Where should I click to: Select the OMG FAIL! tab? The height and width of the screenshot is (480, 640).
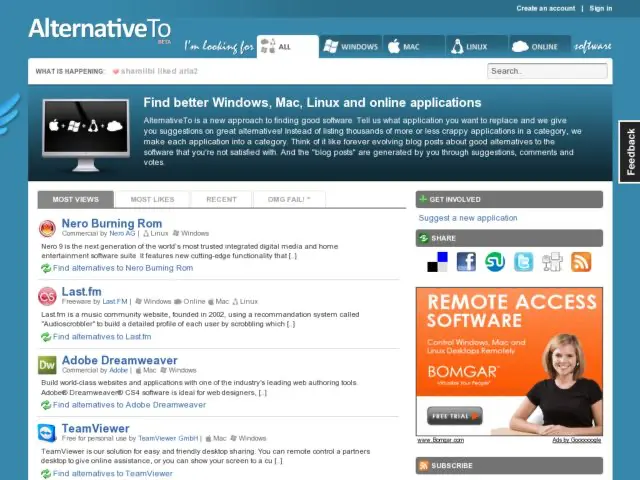(x=289, y=200)
